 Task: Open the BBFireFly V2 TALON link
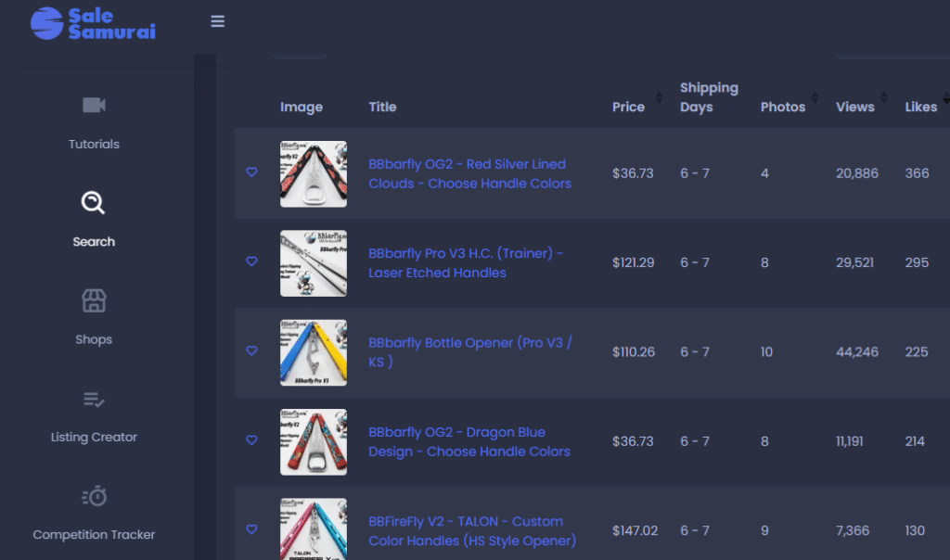[472, 531]
